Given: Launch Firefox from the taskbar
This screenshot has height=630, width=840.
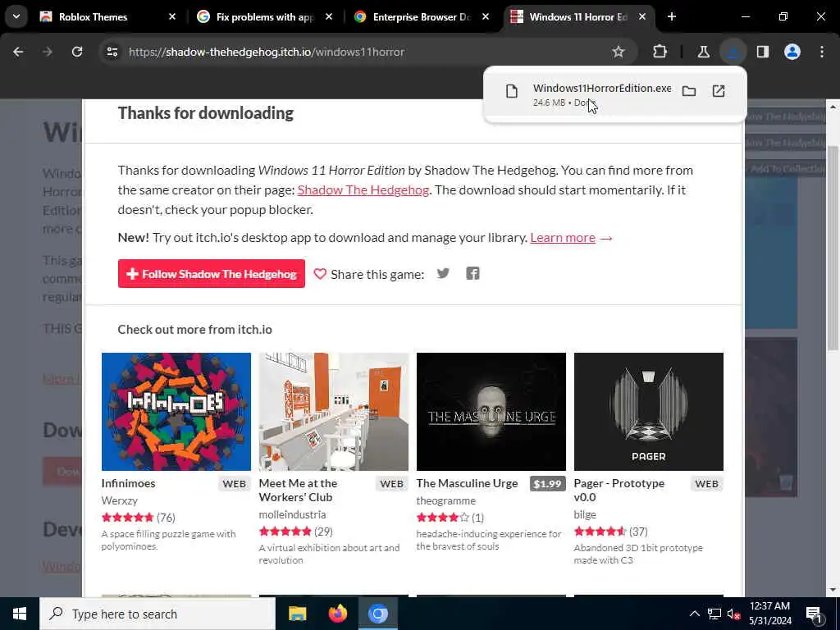Looking at the screenshot, I should (337, 614).
